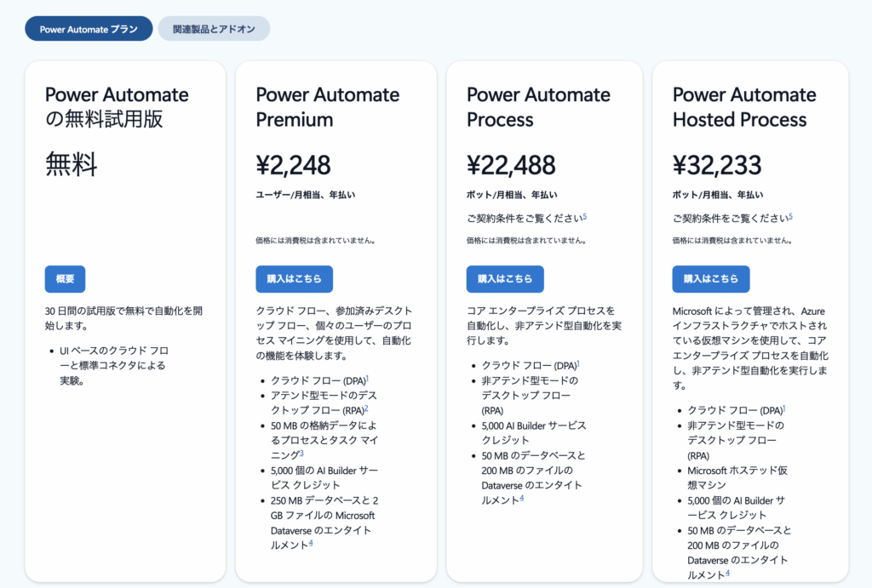Open ご契約条件をご覧ください link in the Process column
872x588 pixels.
tap(524, 216)
